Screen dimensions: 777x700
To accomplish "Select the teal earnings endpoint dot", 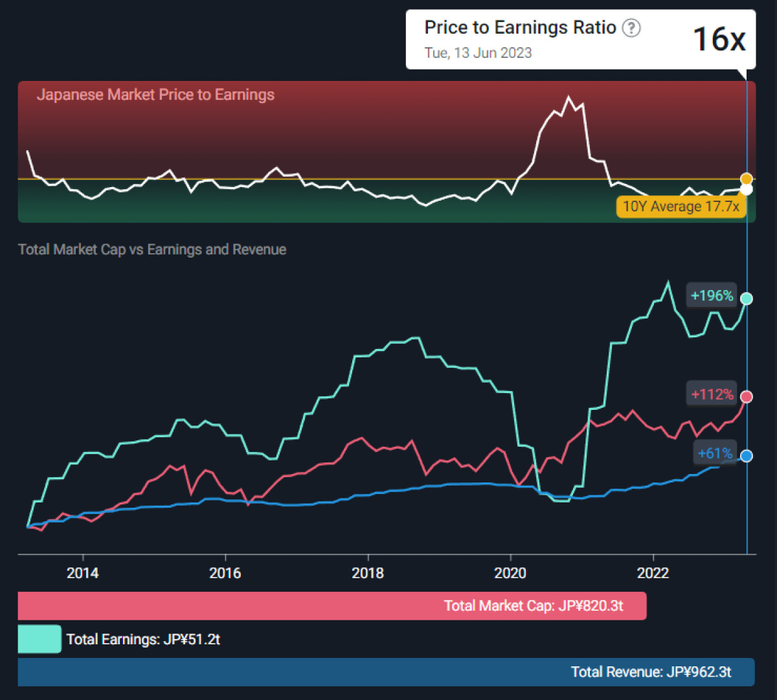I will [747, 299].
